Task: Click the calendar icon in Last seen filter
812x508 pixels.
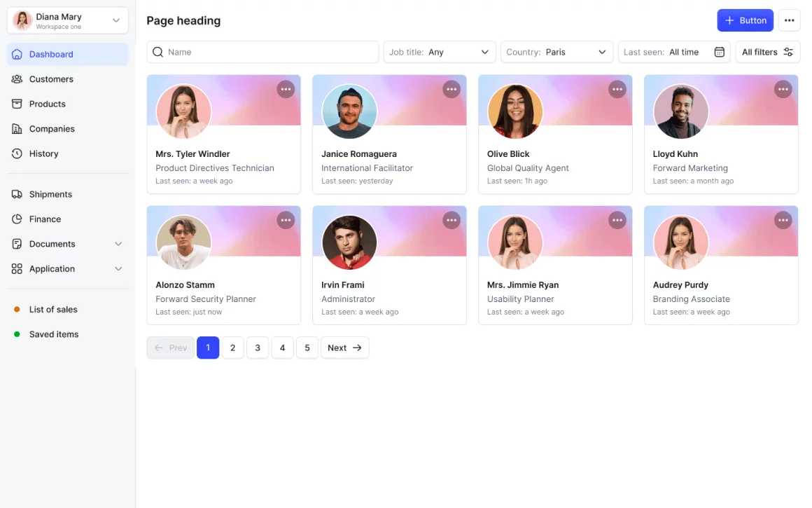Action: 719,52
